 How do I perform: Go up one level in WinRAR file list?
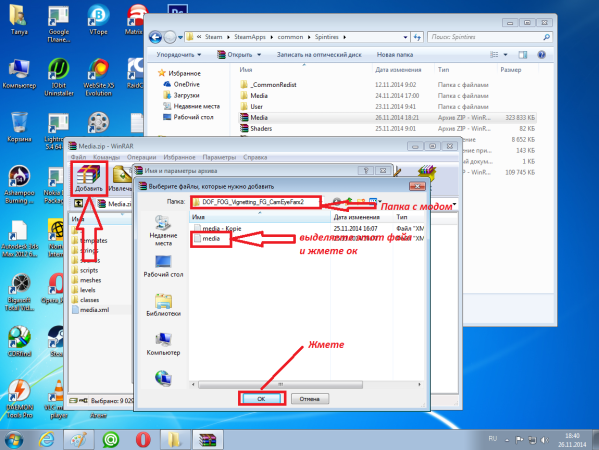pyautogui.click(x=78, y=204)
